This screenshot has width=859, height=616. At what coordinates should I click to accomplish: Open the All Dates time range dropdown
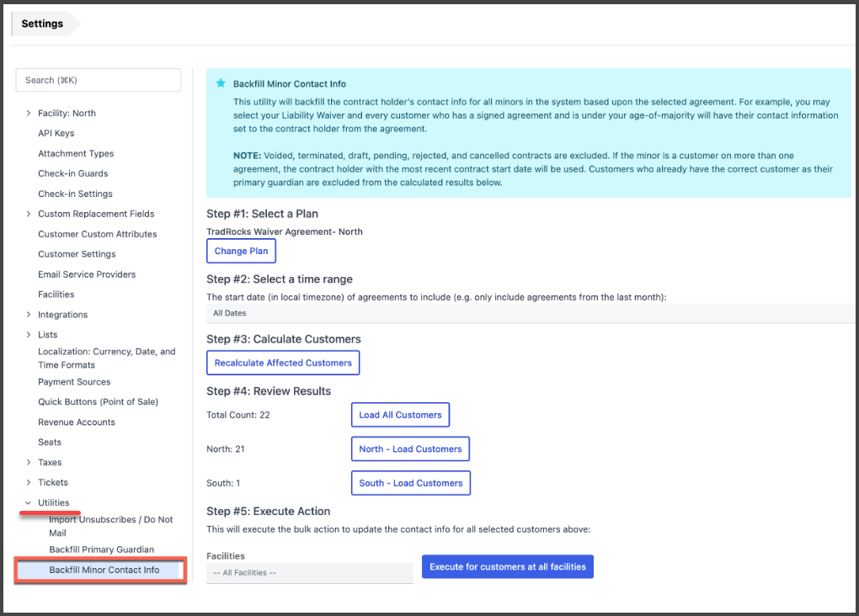[x=531, y=313]
